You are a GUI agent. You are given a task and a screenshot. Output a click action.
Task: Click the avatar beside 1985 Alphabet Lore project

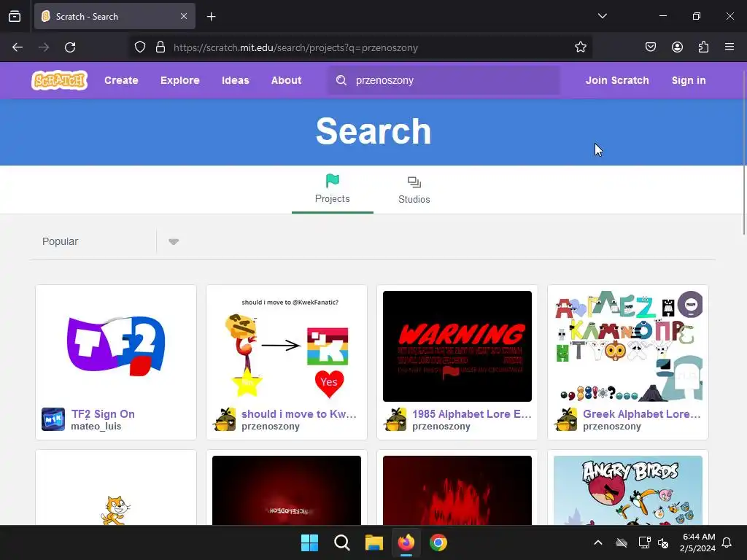click(x=395, y=419)
